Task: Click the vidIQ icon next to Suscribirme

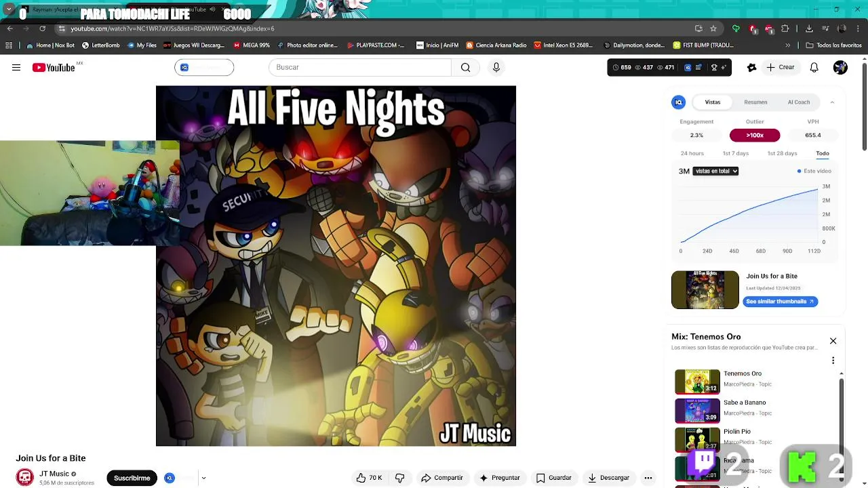Action: [x=170, y=478]
